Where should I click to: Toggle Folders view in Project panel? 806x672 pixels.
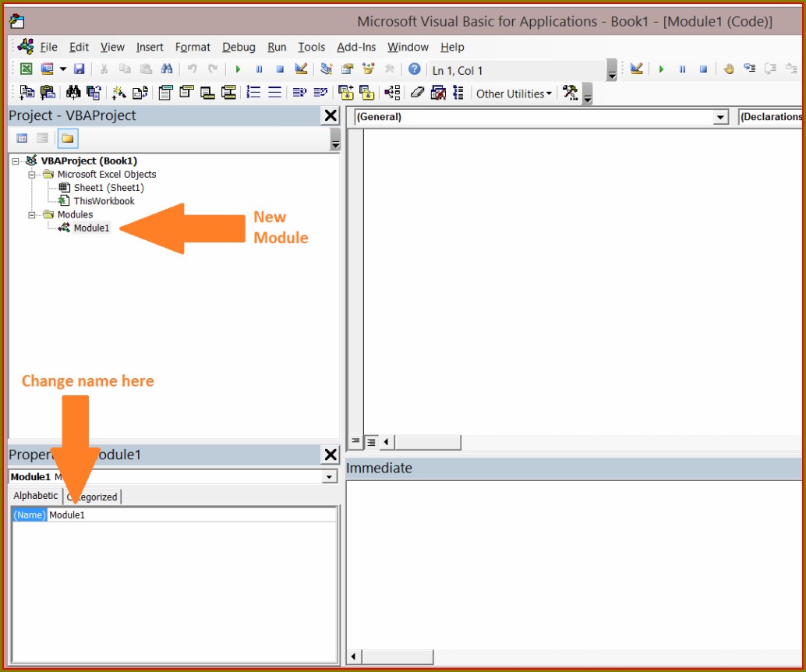(x=67, y=138)
